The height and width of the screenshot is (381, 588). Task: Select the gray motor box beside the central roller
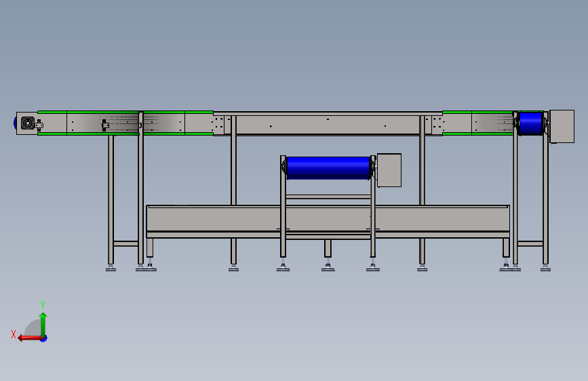[x=389, y=170]
